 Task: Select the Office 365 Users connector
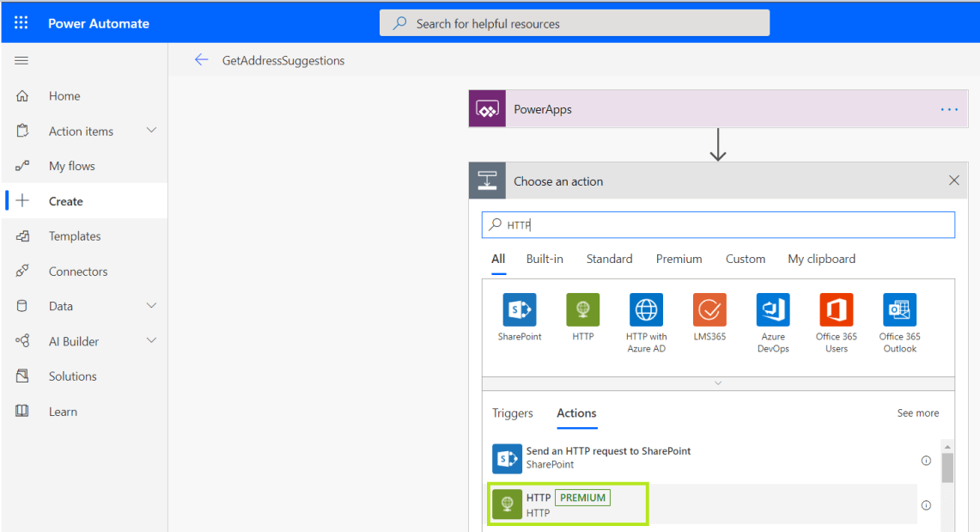pos(835,309)
